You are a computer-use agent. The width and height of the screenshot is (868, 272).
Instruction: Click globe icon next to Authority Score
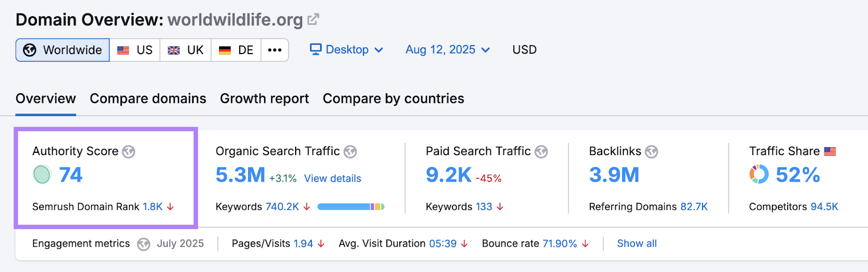tap(129, 152)
